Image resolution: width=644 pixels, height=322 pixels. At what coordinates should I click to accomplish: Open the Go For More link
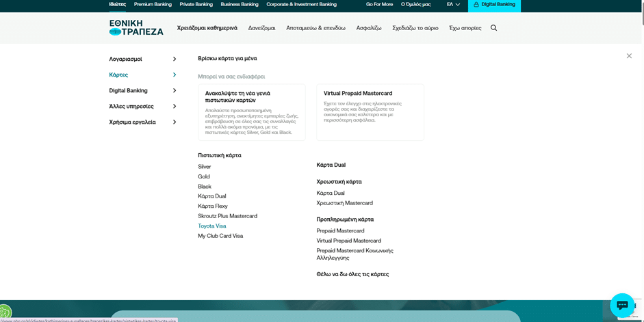pos(379,5)
